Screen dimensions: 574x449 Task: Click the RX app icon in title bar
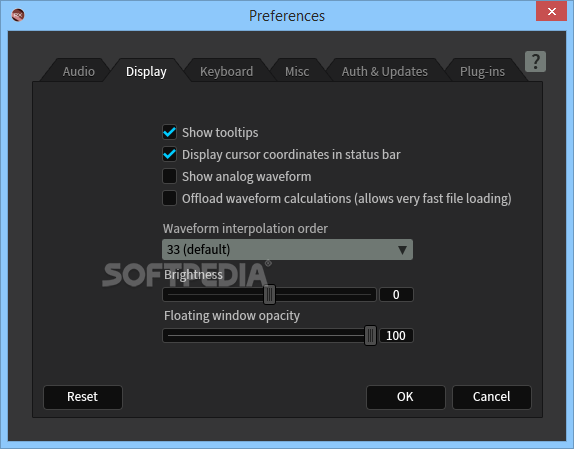18,15
